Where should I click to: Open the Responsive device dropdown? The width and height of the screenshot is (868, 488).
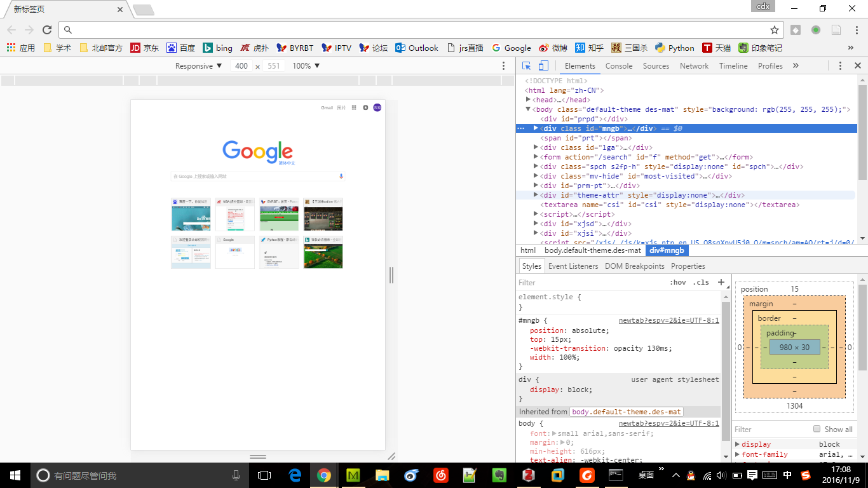click(x=198, y=66)
